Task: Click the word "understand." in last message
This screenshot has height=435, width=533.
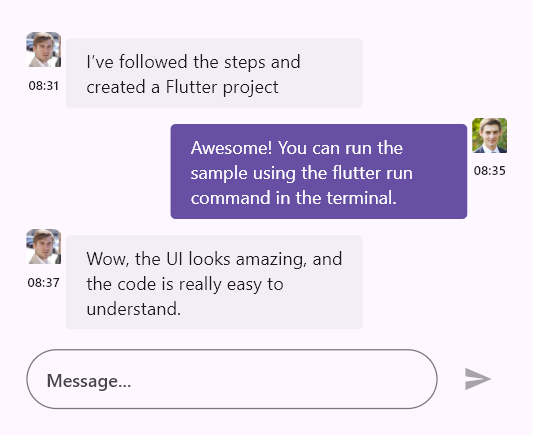Action: coord(134,309)
